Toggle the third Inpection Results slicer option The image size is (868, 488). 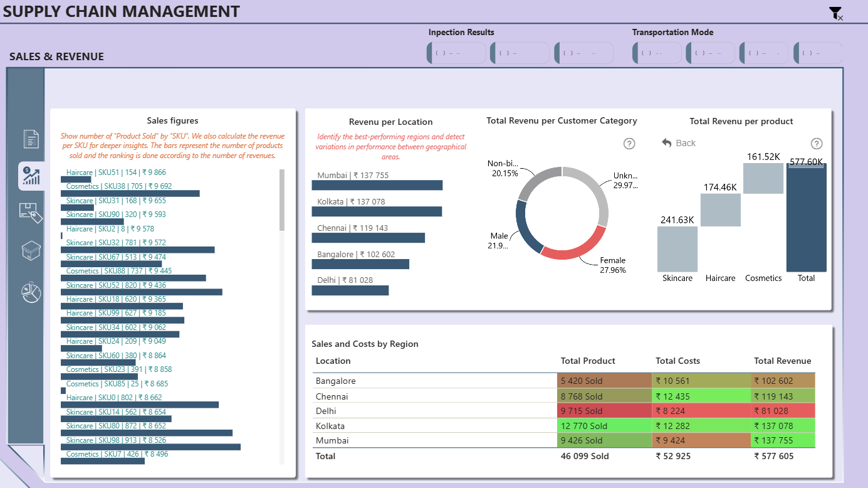(x=583, y=53)
